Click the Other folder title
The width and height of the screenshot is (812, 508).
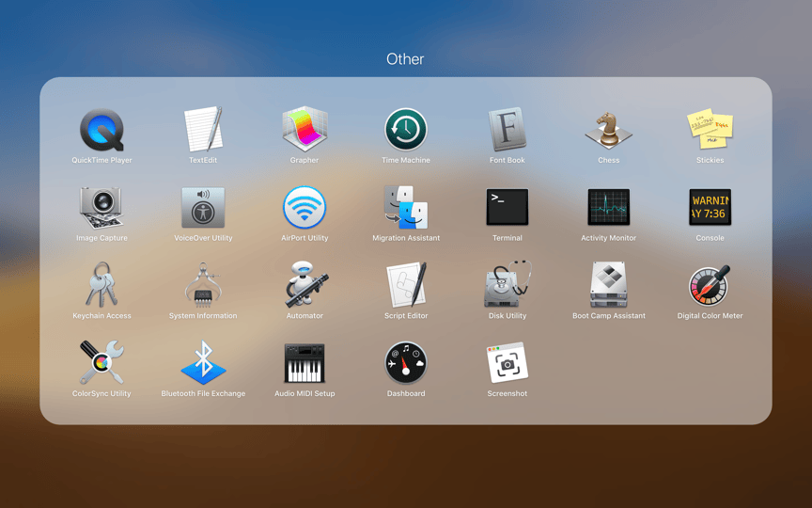[x=405, y=59]
